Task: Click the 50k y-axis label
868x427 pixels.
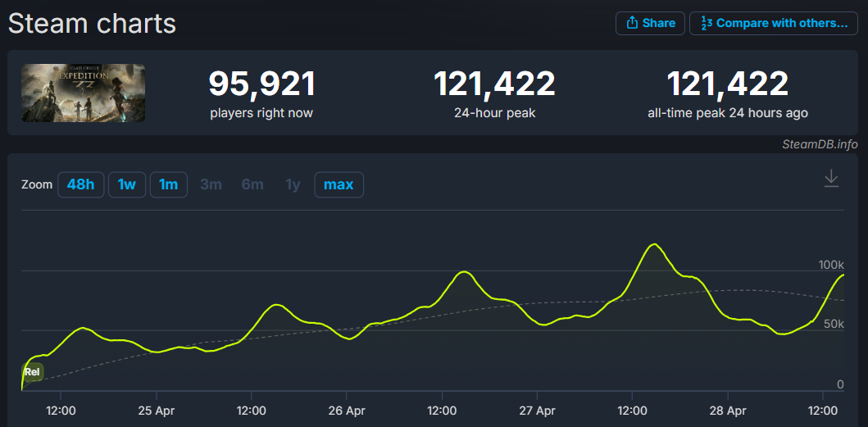Action: coord(834,324)
